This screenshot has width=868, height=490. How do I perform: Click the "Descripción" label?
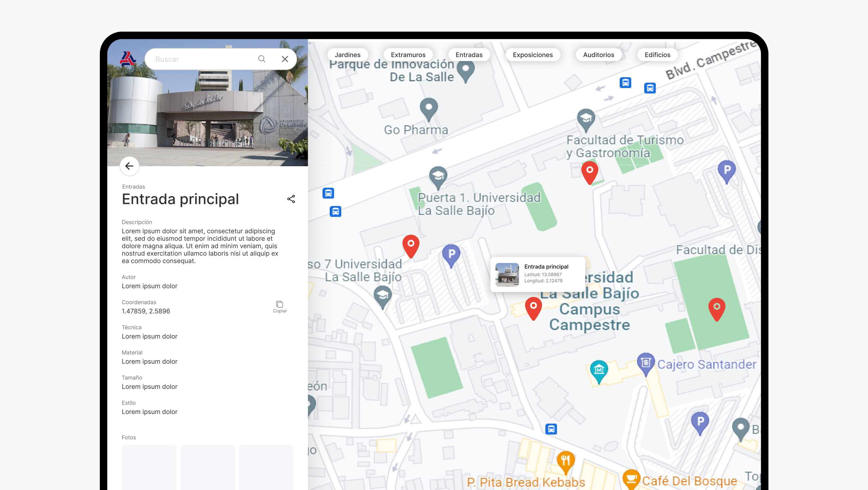(x=137, y=222)
